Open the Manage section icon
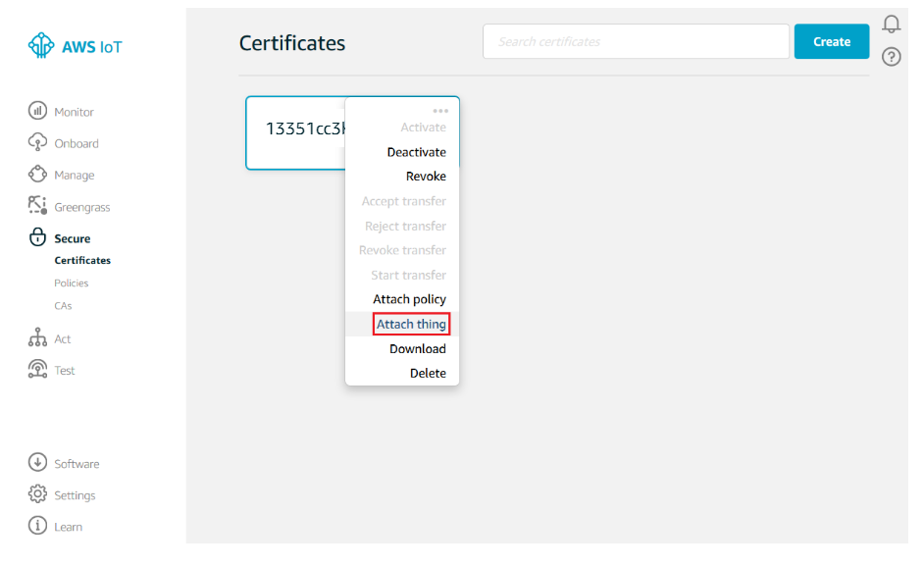The height and width of the screenshot is (566, 924). [x=37, y=174]
